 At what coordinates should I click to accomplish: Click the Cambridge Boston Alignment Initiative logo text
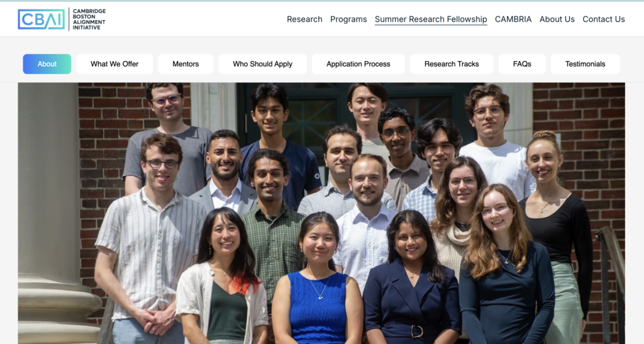(89, 19)
